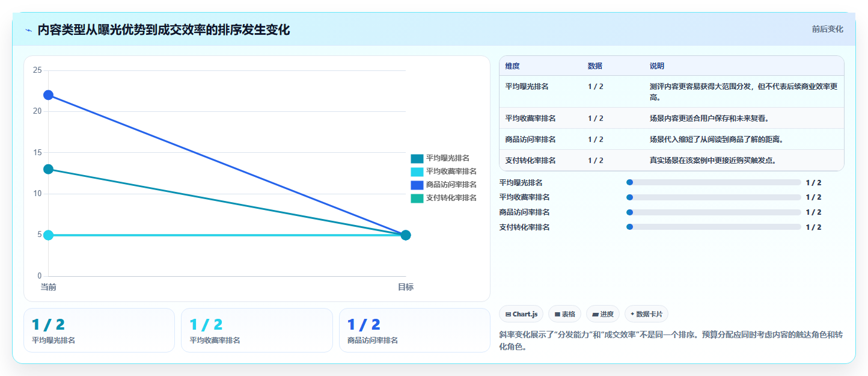Click the 当前 x-axis label
This screenshot has width=868, height=376.
click(48, 287)
